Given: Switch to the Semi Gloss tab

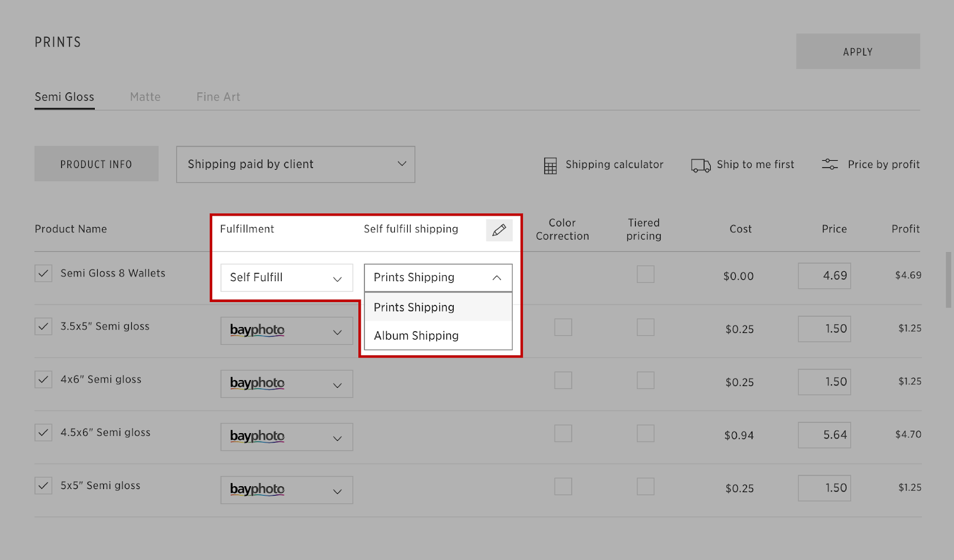Looking at the screenshot, I should [64, 97].
